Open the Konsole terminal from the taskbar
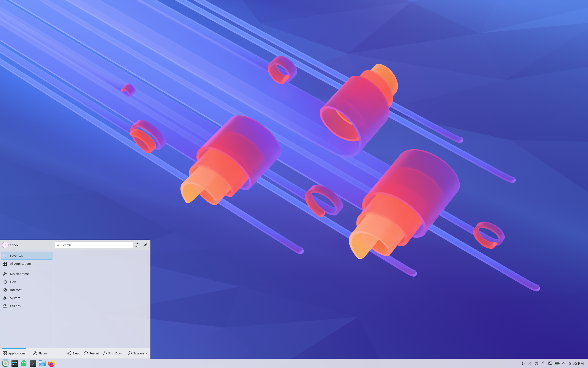588x368 pixels. (x=33, y=363)
